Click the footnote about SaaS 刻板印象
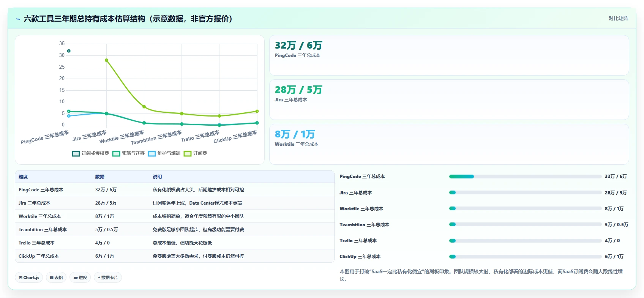Screen dimensions: 644x298 tap(481, 275)
